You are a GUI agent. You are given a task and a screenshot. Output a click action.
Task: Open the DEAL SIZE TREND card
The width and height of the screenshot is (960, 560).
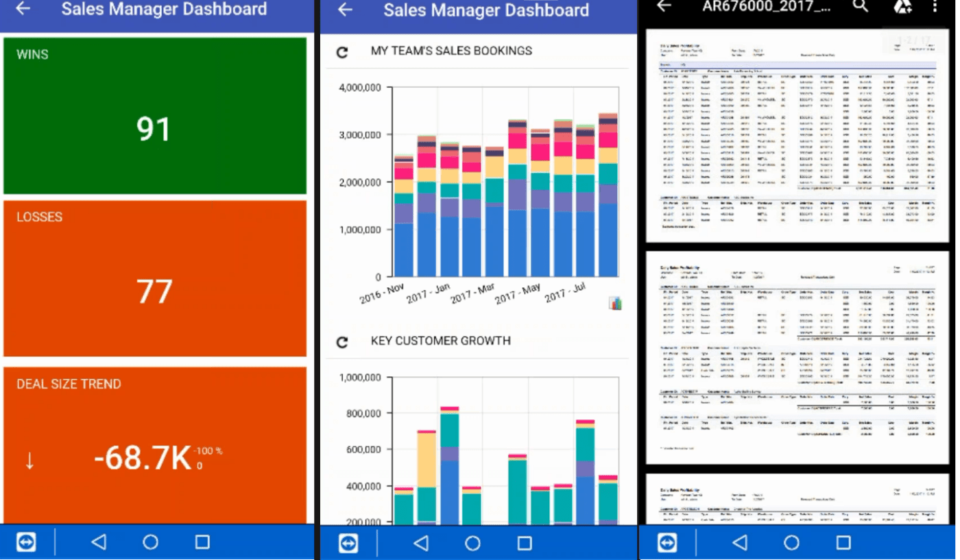point(155,446)
